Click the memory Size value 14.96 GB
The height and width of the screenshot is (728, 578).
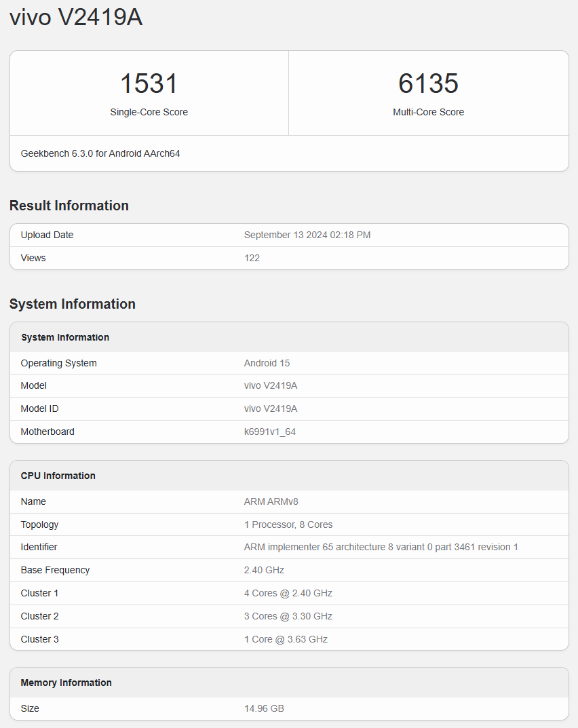click(x=263, y=708)
